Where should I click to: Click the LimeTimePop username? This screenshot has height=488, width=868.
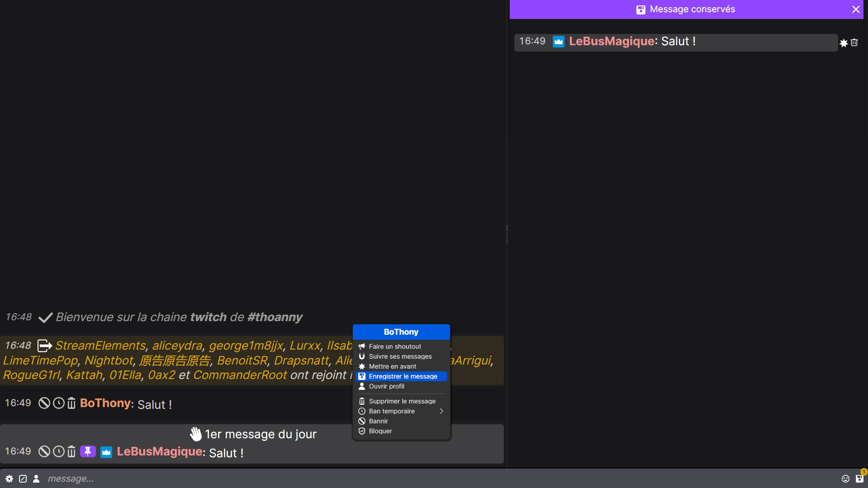[41, 360]
